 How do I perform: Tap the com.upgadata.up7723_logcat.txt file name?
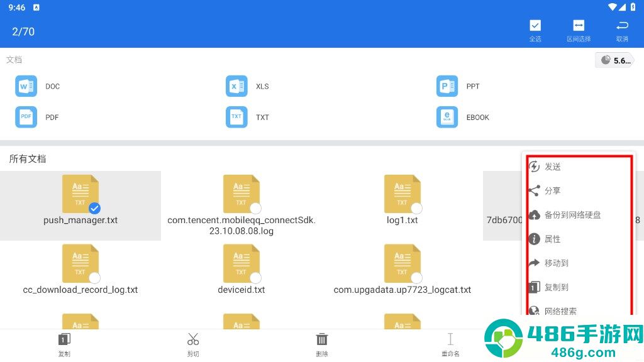402,290
